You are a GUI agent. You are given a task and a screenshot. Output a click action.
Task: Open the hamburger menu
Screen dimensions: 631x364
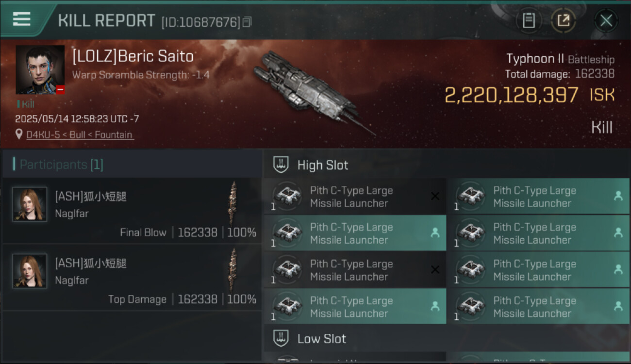pyautogui.click(x=22, y=19)
